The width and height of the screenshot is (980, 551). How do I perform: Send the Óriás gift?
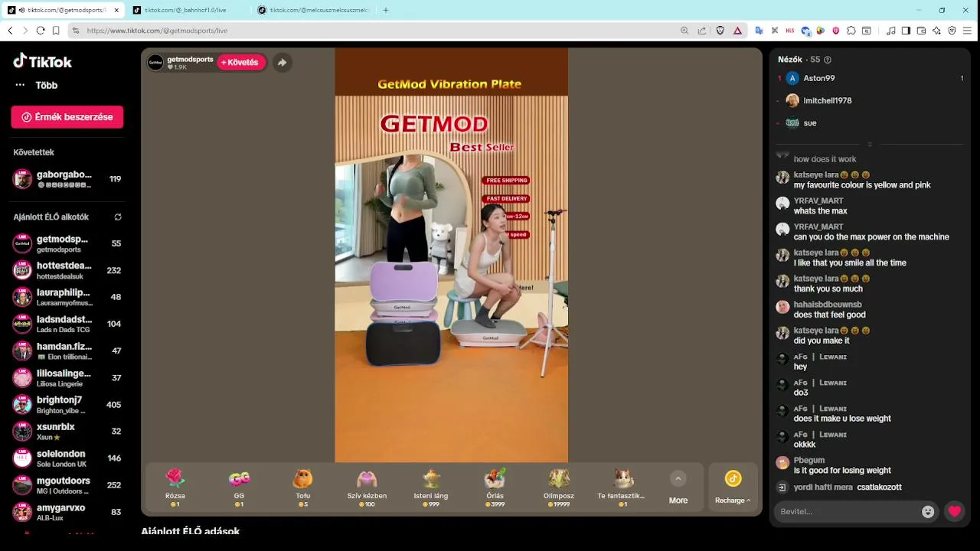pos(495,487)
